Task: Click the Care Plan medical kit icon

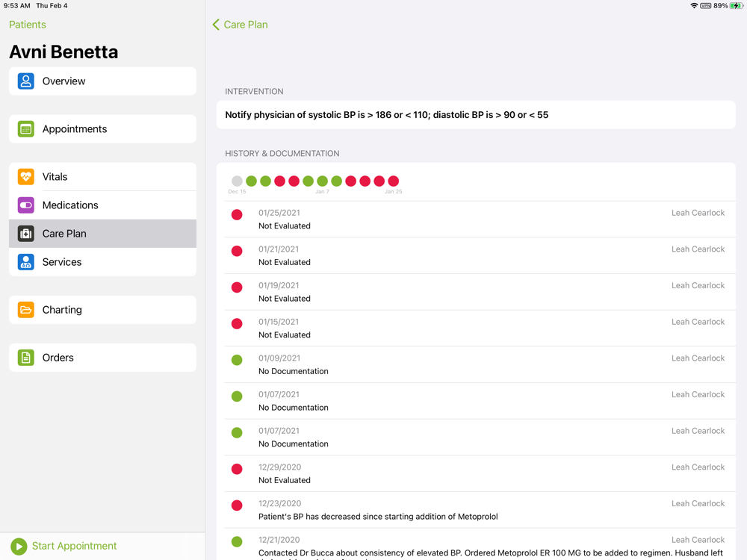Action: click(26, 234)
